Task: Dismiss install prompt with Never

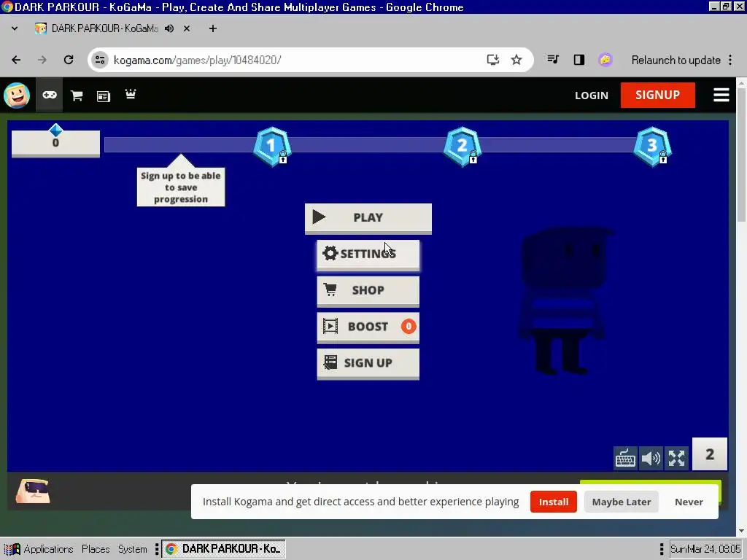Action: click(689, 502)
